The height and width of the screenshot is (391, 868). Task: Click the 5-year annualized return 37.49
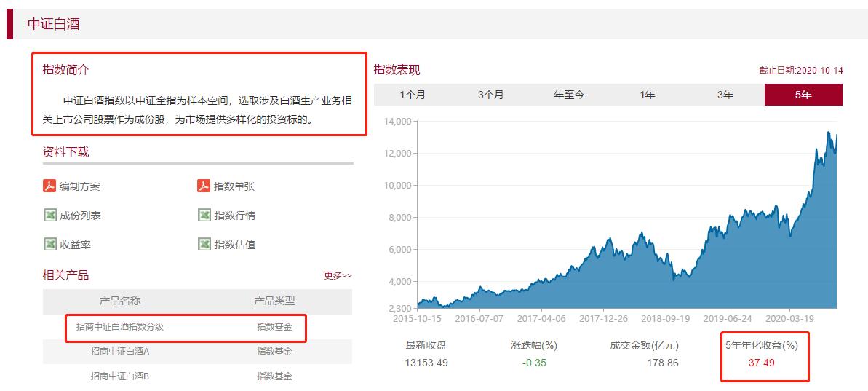(763, 363)
